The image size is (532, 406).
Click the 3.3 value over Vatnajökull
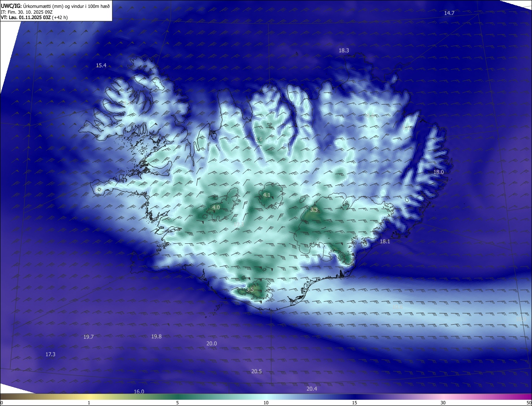coord(314,210)
